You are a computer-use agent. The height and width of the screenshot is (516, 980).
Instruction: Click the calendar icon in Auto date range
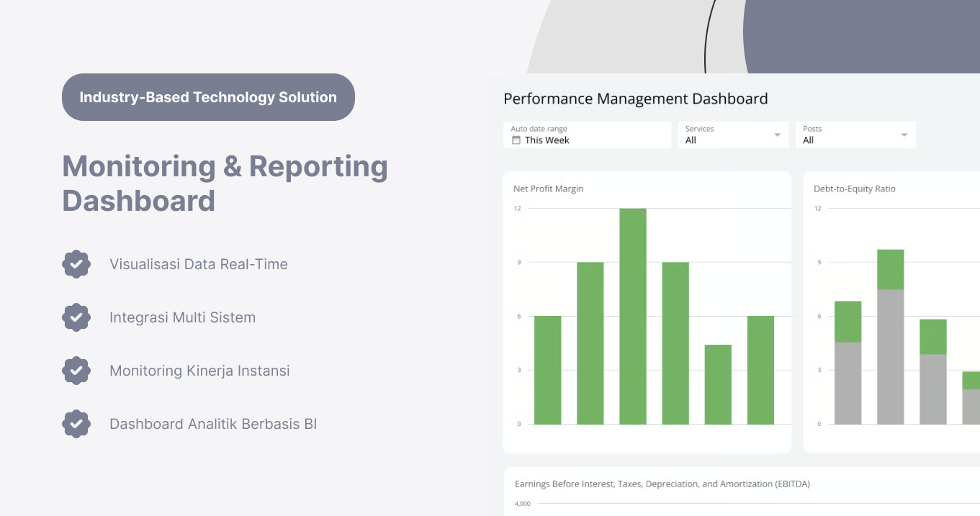pyautogui.click(x=516, y=140)
